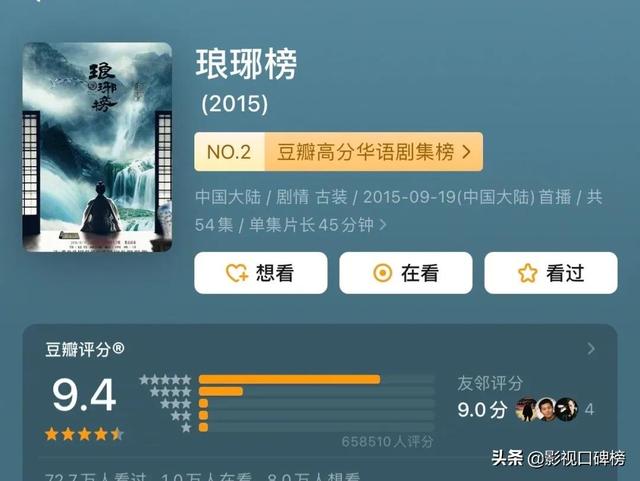The image size is (640, 481).
Task: Tap the 658510人评分 count
Action: coord(387,441)
